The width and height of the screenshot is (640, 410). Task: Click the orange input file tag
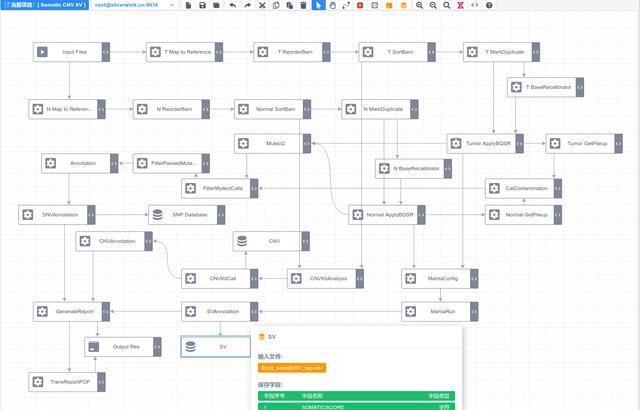[292, 368]
